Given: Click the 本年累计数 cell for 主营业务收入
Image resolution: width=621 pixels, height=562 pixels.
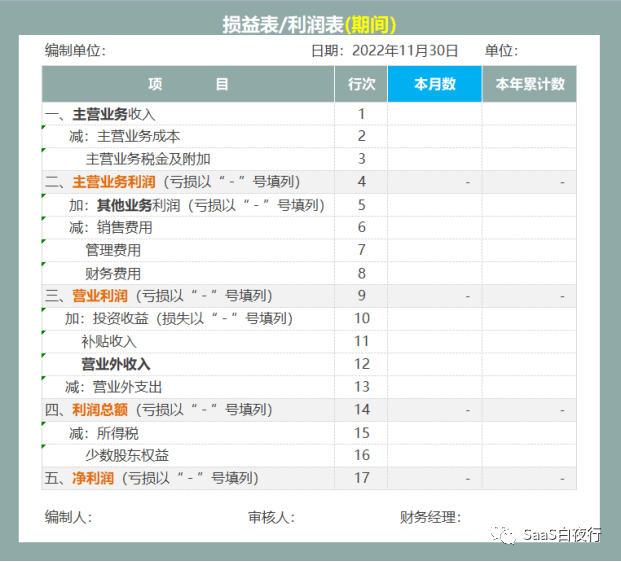Looking at the screenshot, I should pyautogui.click(x=530, y=114).
